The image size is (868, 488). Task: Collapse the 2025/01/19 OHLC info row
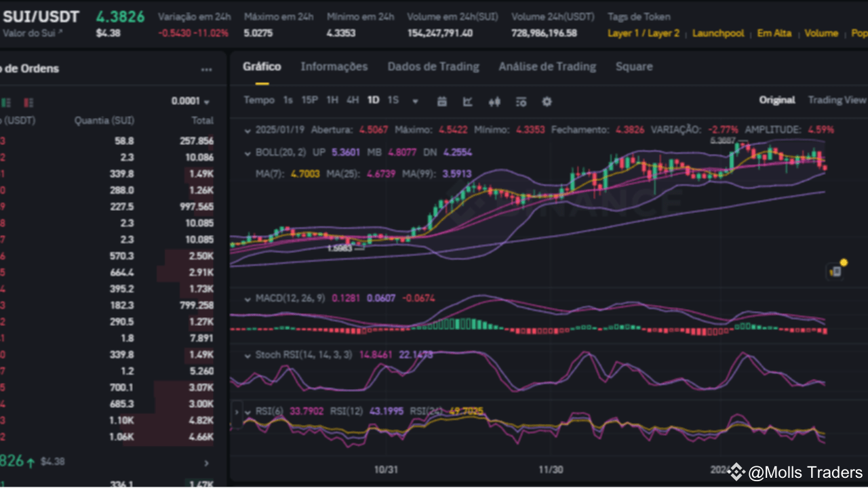(x=246, y=129)
